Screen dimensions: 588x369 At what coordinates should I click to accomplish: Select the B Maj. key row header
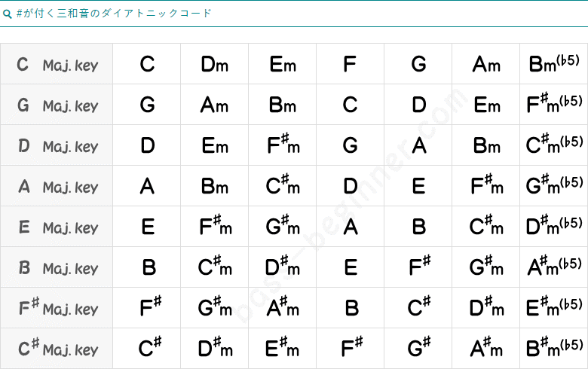[57, 267]
